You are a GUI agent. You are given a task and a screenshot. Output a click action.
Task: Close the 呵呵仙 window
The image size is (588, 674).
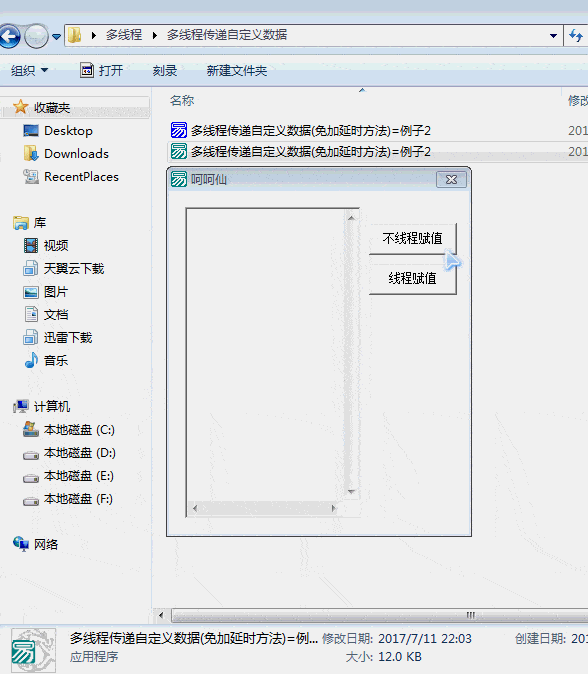pyautogui.click(x=451, y=179)
